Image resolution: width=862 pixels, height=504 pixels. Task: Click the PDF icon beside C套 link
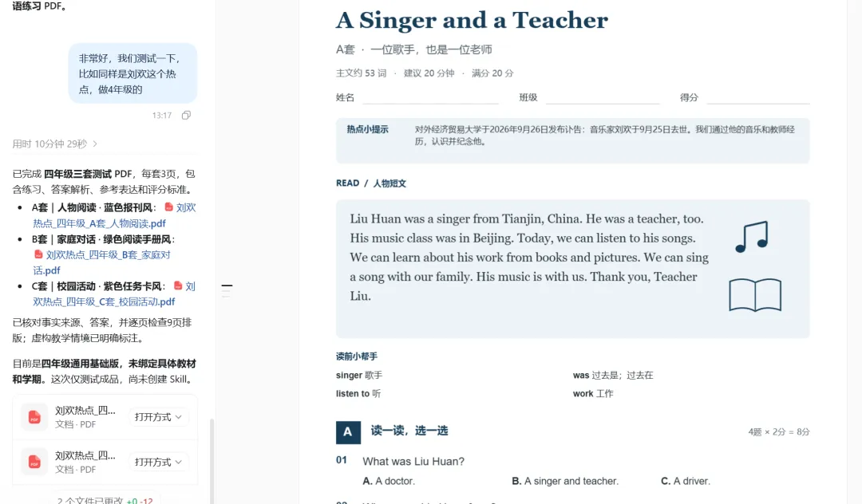[178, 285]
